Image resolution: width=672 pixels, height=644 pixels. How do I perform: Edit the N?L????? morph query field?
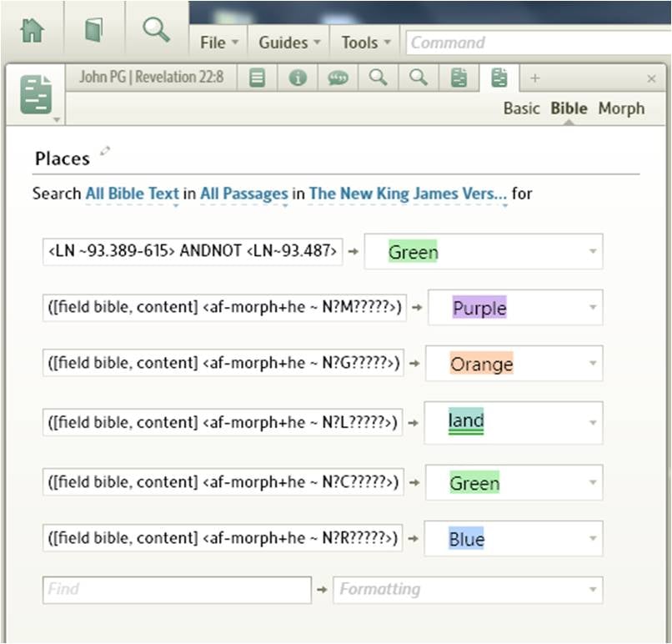click(x=223, y=423)
